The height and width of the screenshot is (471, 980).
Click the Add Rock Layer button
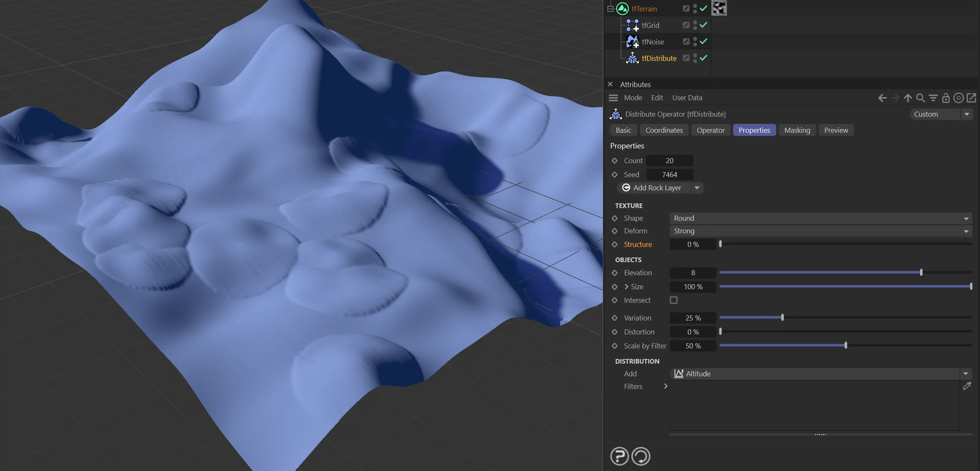(x=653, y=188)
